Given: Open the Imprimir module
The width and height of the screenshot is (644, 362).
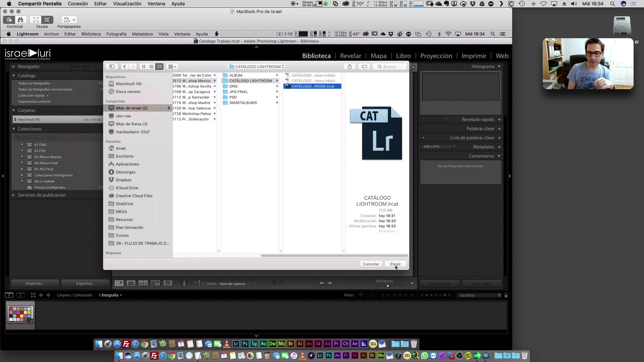Looking at the screenshot, I should pyautogui.click(x=474, y=56).
